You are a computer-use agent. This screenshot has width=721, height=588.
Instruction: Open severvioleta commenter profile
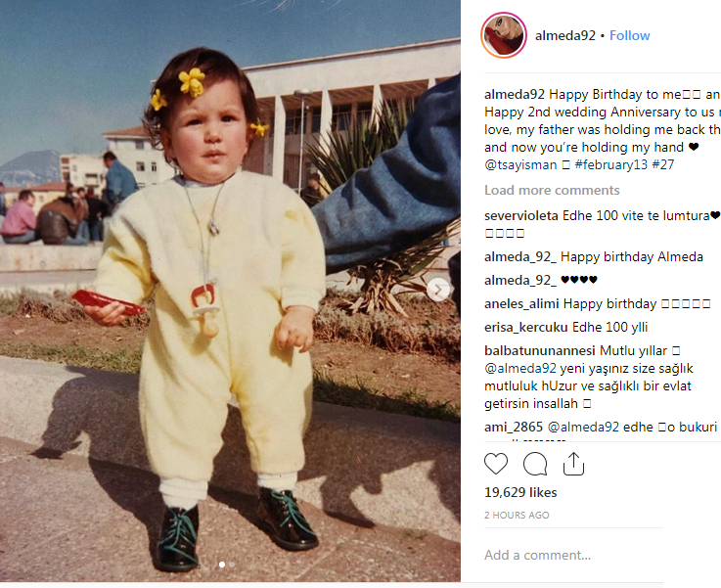coord(521,215)
